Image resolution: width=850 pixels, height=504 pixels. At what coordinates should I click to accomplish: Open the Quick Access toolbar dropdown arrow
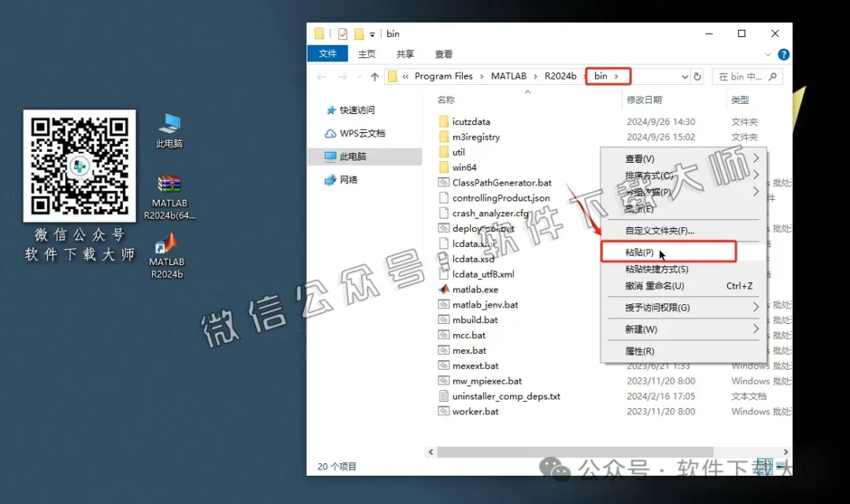[371, 35]
